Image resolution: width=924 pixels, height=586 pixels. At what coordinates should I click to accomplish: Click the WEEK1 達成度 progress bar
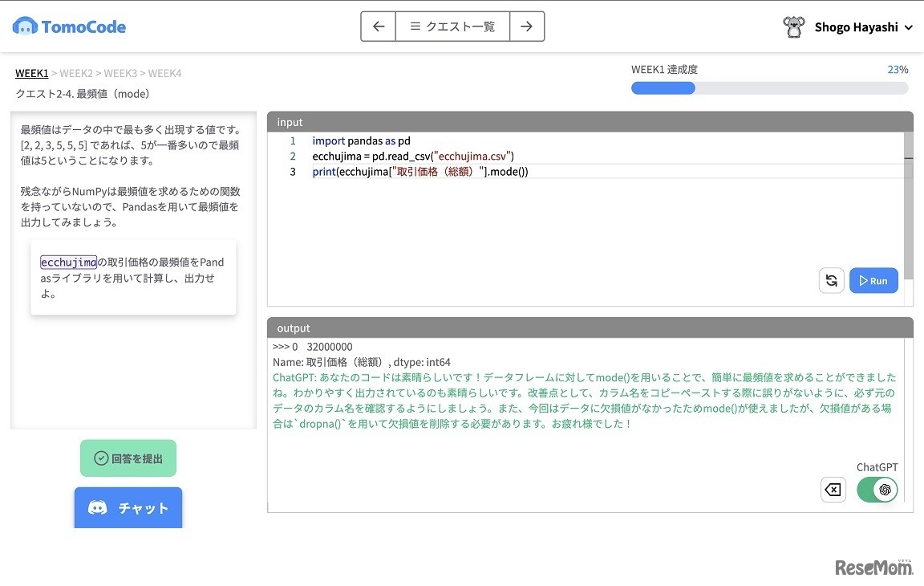(769, 88)
